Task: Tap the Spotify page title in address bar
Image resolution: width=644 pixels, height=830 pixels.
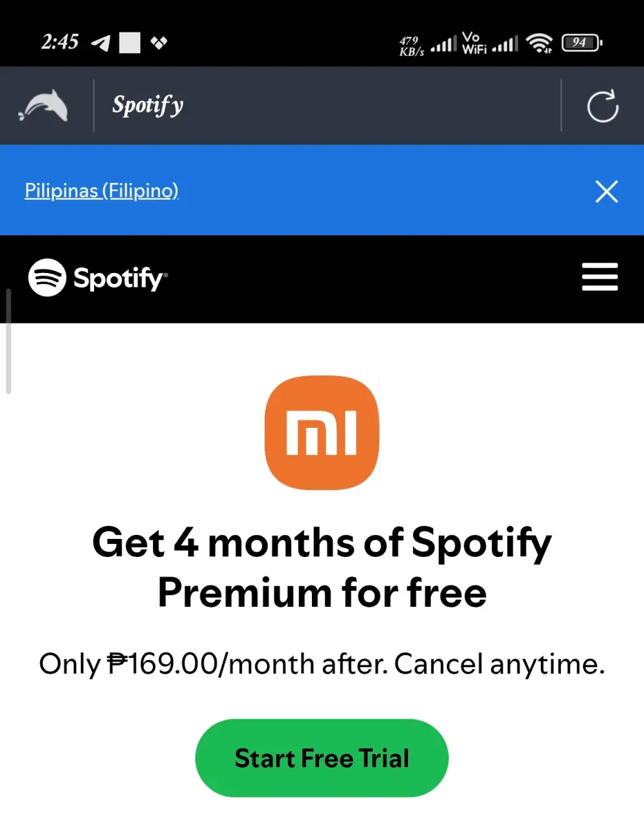Action: pyautogui.click(x=148, y=105)
